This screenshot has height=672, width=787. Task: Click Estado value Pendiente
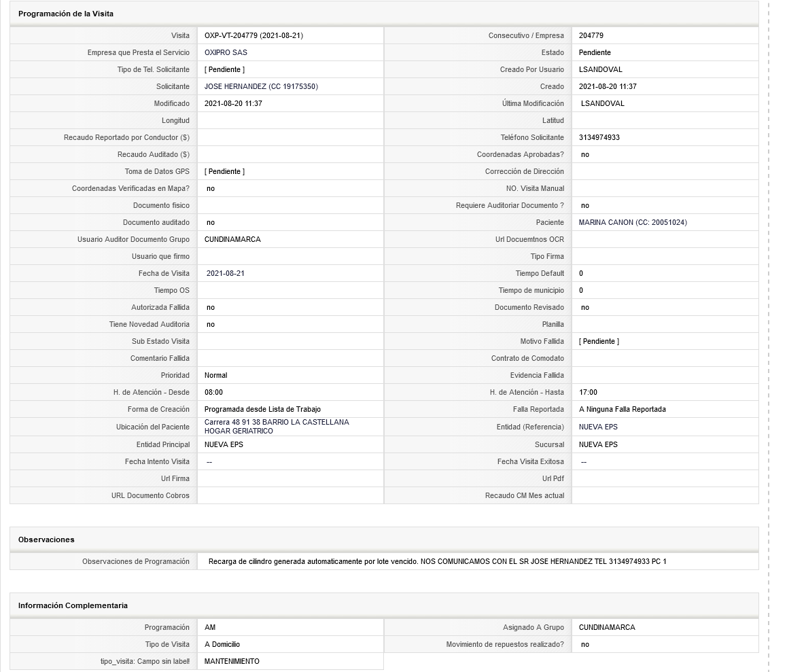tap(594, 52)
